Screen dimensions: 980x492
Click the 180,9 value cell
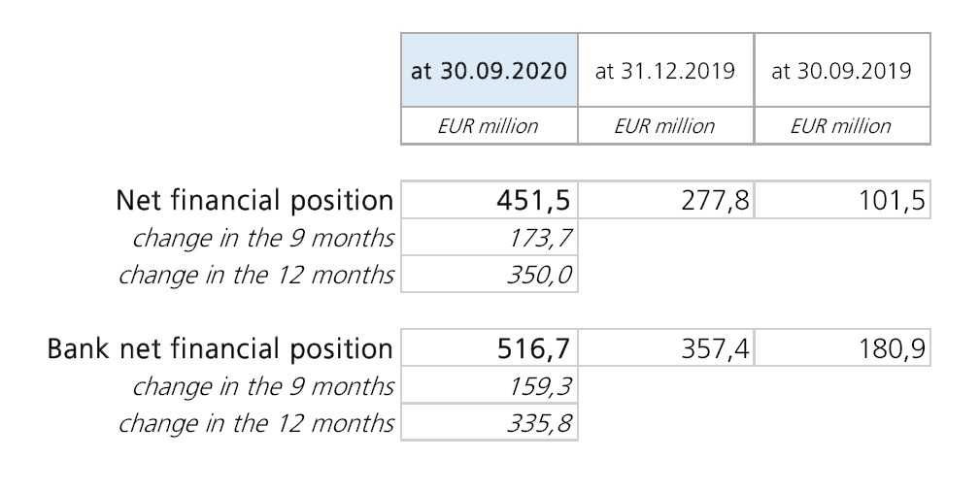tap(841, 348)
